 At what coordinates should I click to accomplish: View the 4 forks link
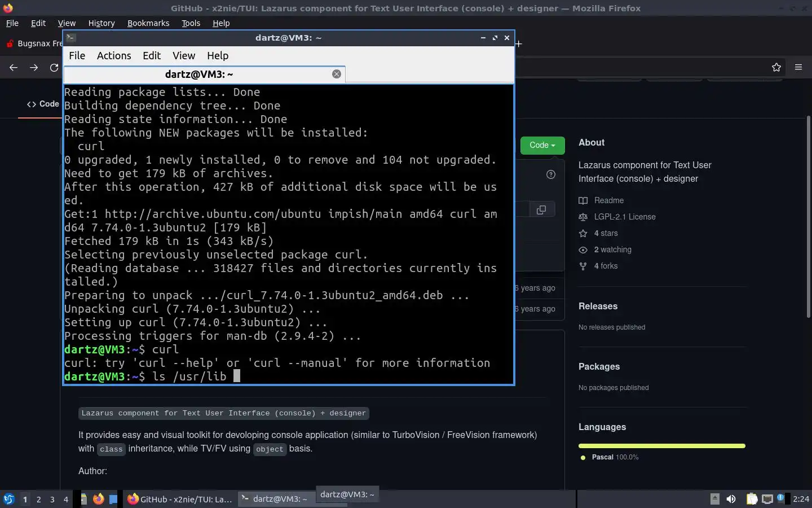coord(606,266)
